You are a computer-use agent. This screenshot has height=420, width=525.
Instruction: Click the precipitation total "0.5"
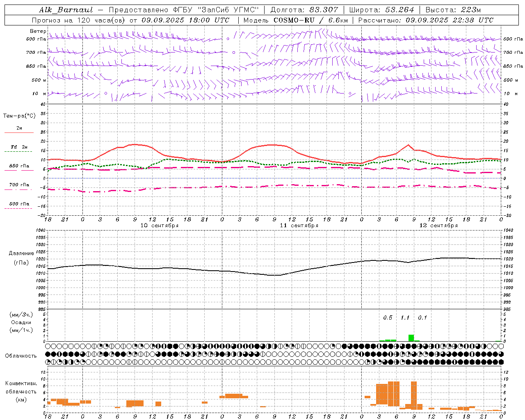coord(388,318)
